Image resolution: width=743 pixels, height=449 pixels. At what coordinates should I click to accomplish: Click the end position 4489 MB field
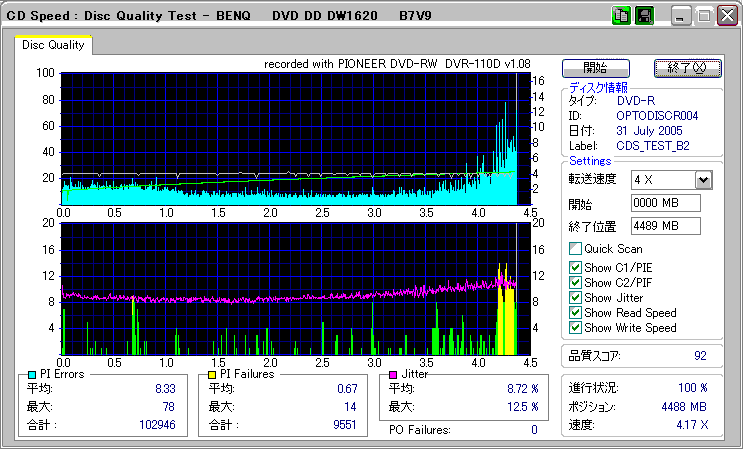tap(665, 226)
